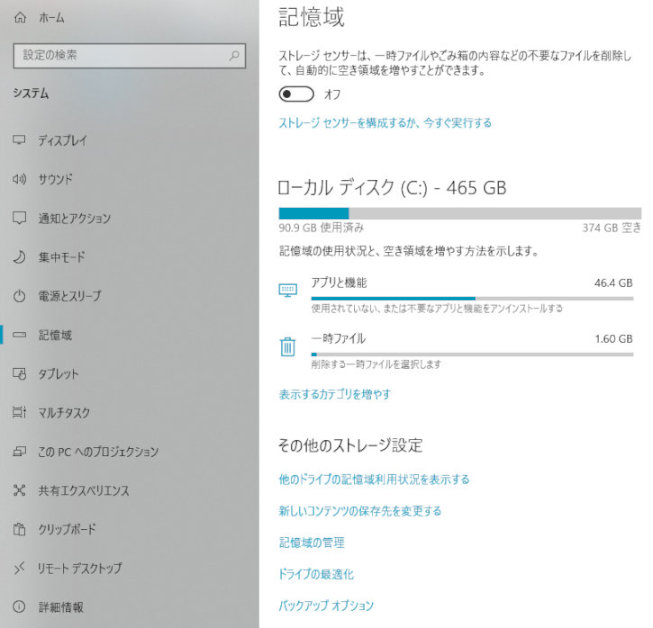653x628 pixels.
Task: Click the アプリと機能 uninstall description text
Action: (x=437, y=308)
